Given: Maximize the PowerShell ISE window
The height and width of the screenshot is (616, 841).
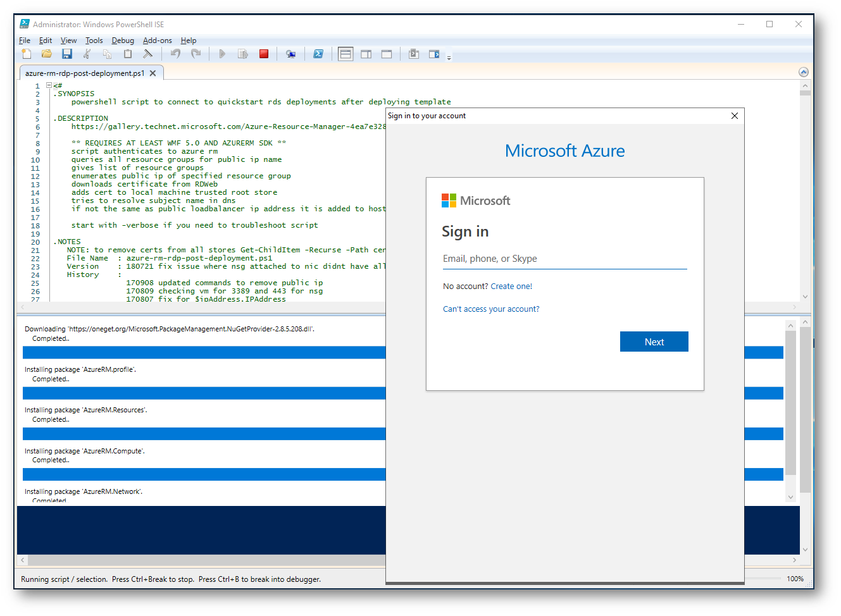Looking at the screenshot, I should pyautogui.click(x=769, y=24).
